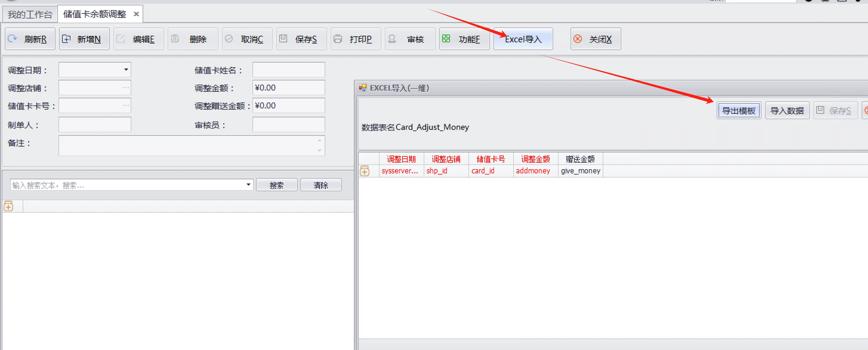Click the Audit (审核) toolbar icon
This screenshot has width=868, height=350.
coord(392,39)
